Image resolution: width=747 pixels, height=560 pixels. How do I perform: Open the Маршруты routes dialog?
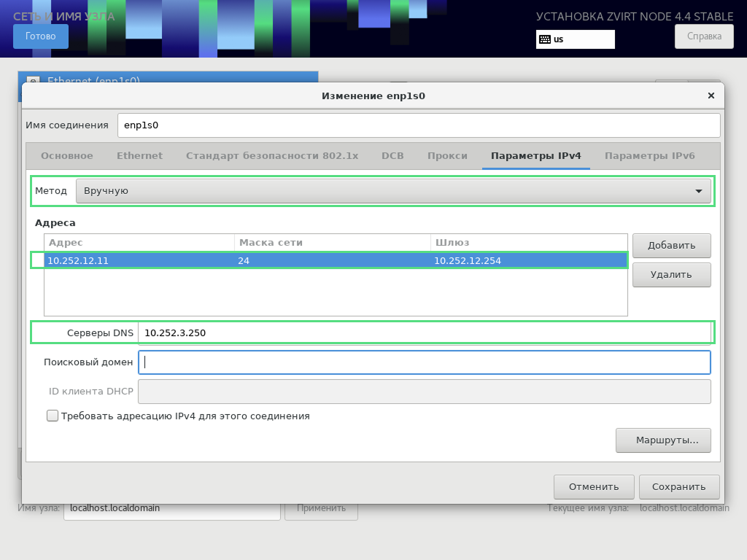pyautogui.click(x=663, y=440)
